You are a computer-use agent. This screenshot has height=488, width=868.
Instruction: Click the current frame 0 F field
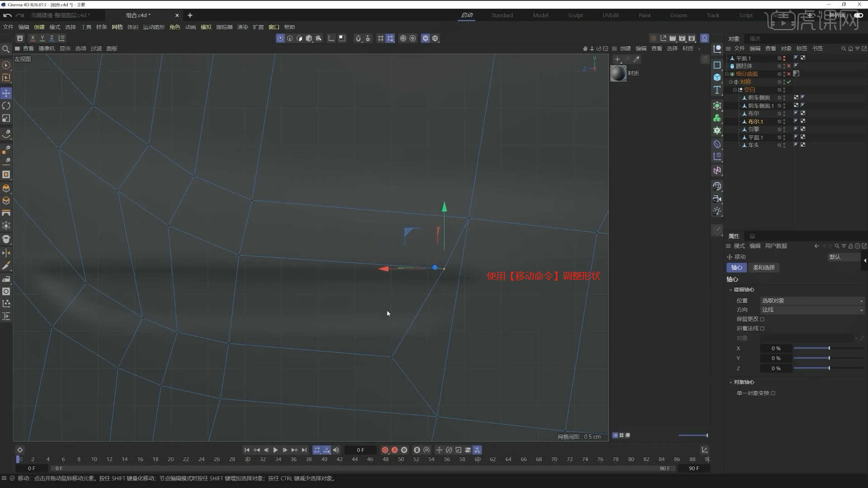point(360,450)
